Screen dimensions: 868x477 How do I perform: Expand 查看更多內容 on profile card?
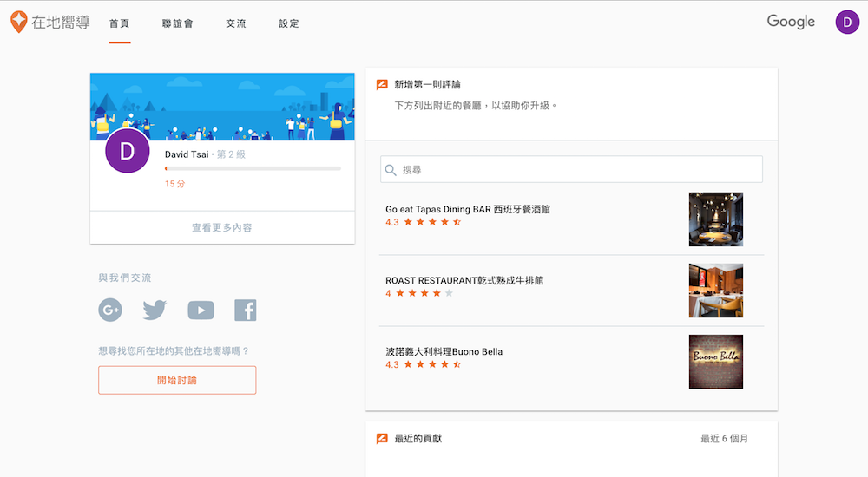click(x=222, y=227)
